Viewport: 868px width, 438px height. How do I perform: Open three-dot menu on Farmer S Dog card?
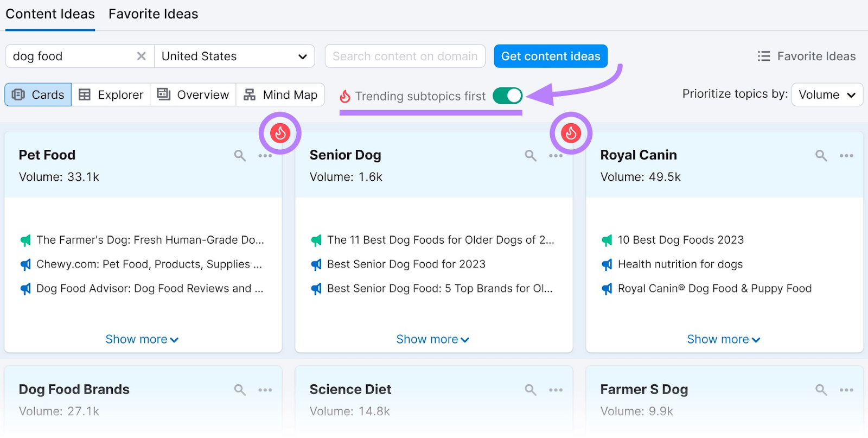(x=846, y=390)
